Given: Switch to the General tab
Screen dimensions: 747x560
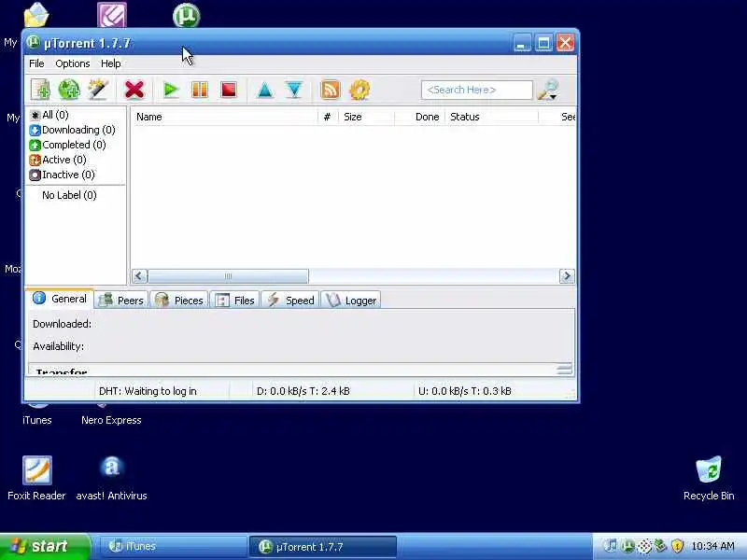Looking at the screenshot, I should point(60,299).
